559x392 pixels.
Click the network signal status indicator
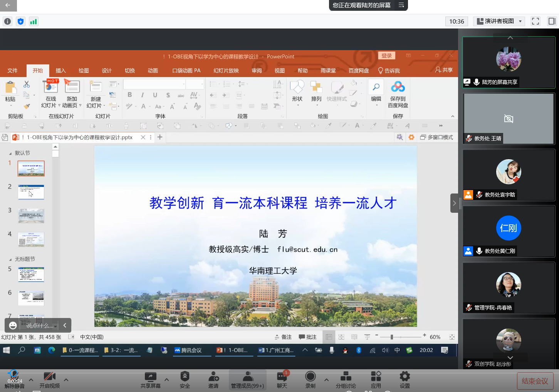coord(34,22)
